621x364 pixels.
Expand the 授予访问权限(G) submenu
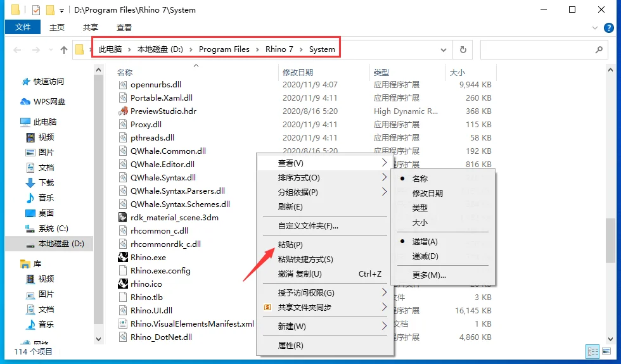(x=384, y=292)
